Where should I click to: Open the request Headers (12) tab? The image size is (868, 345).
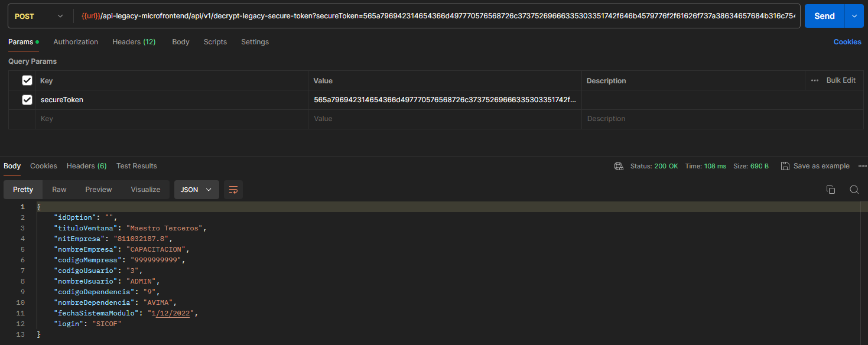coord(134,42)
